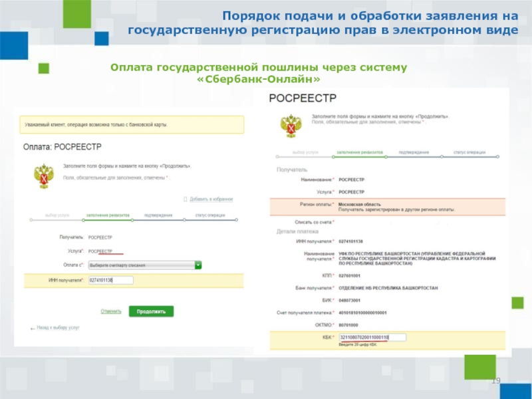Click the КПП value 027601001
Screen dimensions: 532x399
pos(350,276)
